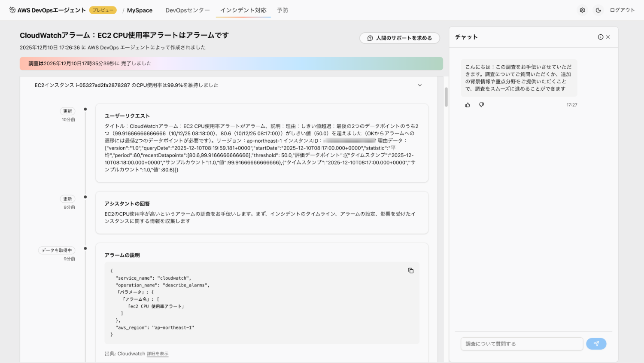Give thumbs down to chat message
644x363 pixels.
click(481, 105)
